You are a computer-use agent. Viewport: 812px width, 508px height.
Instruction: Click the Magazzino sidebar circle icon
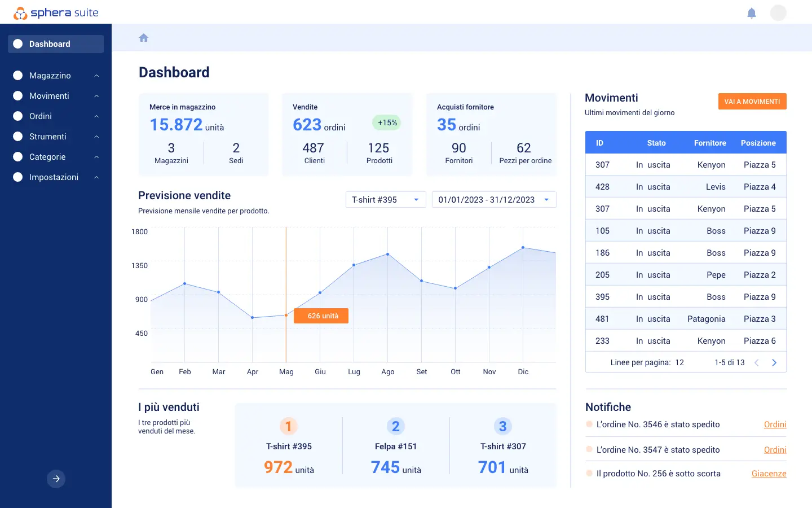click(18, 76)
